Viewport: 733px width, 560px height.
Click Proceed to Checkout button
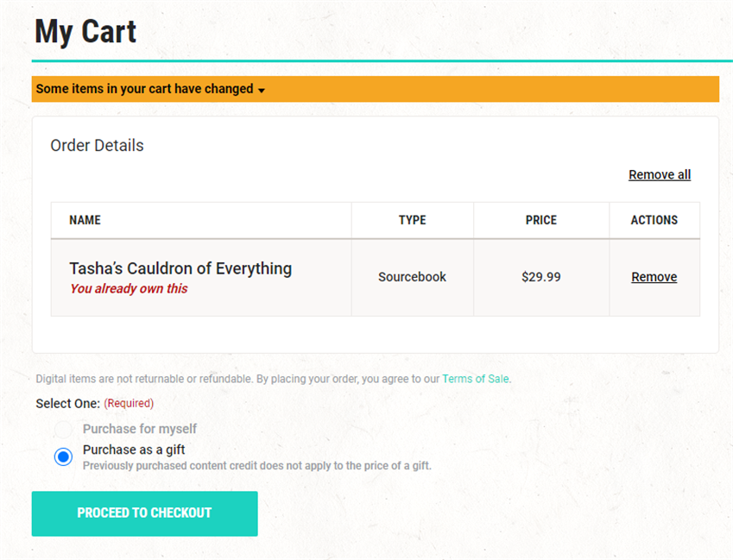pos(144,513)
